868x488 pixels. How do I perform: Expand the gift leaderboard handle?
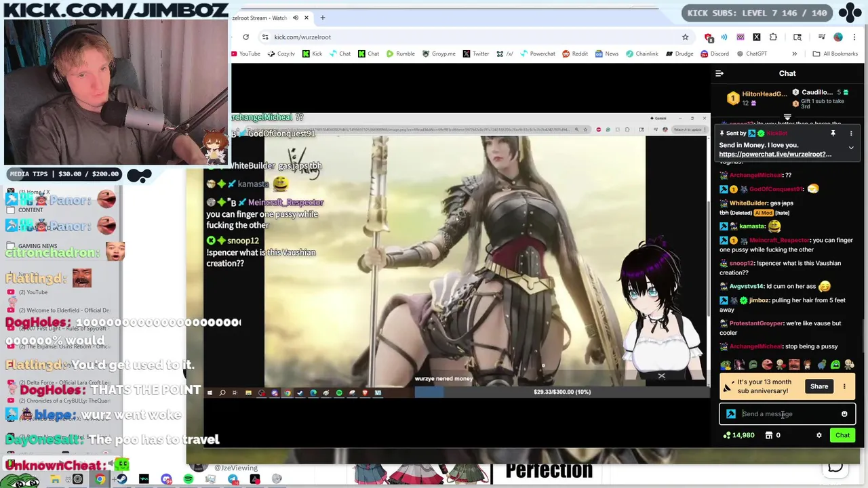point(787,117)
